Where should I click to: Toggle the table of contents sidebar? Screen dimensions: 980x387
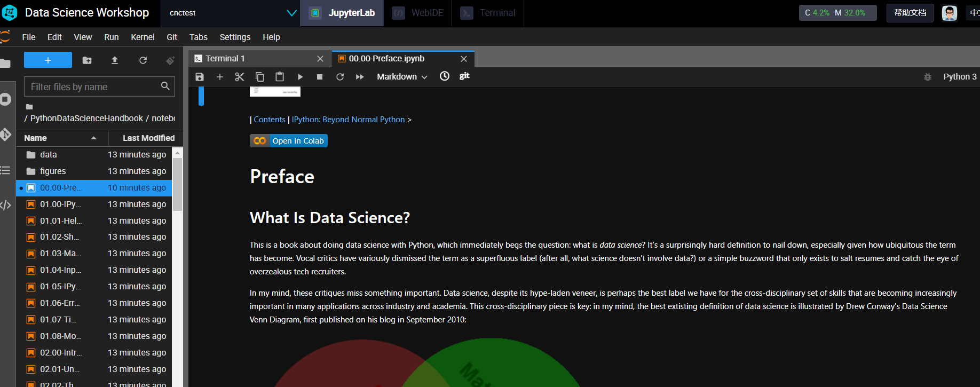pos(5,170)
